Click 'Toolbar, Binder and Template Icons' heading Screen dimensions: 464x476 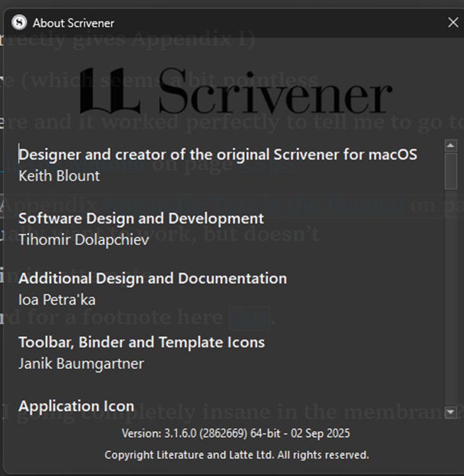tap(142, 343)
